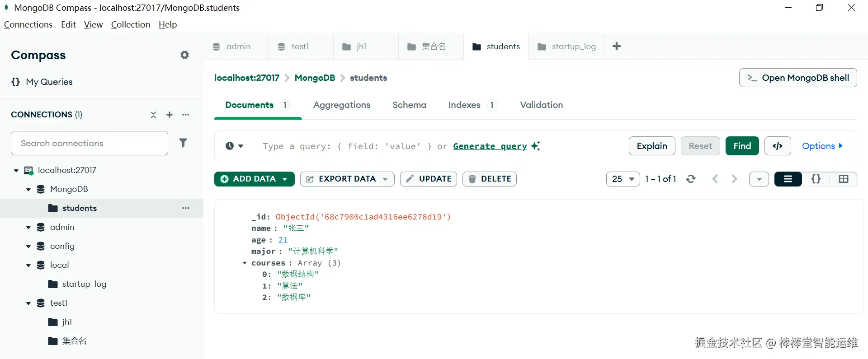Switch to test1 tab
This screenshot has width=868, height=359.
pos(301,47)
